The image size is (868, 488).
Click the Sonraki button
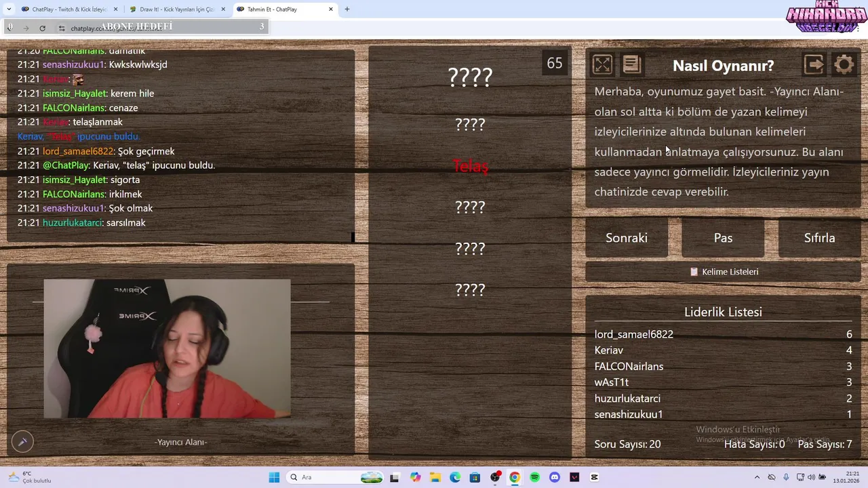click(627, 238)
